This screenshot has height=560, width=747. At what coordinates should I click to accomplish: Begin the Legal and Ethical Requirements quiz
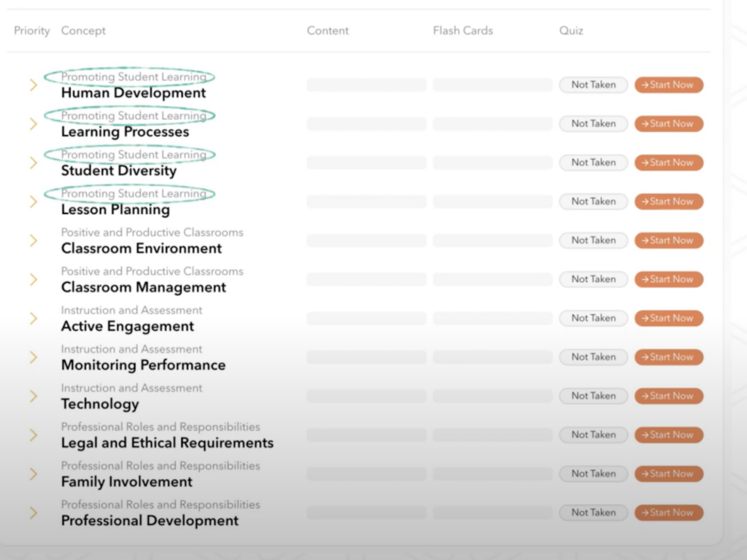tap(668, 435)
